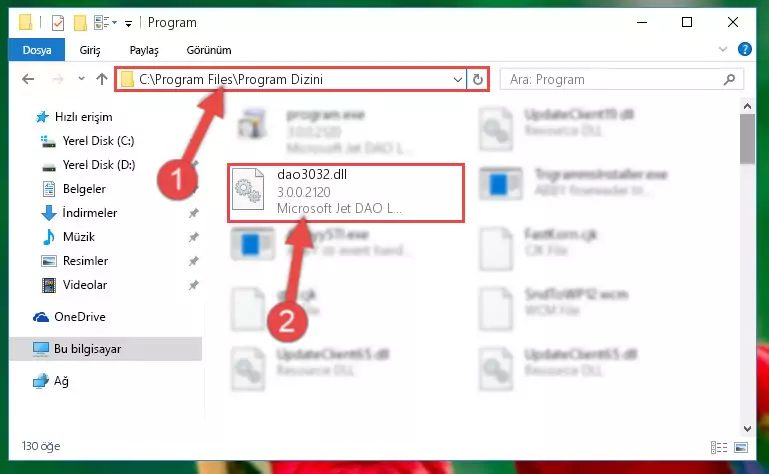Click the search magnifier icon
Viewport: 769px width, 474px height.
click(x=730, y=79)
